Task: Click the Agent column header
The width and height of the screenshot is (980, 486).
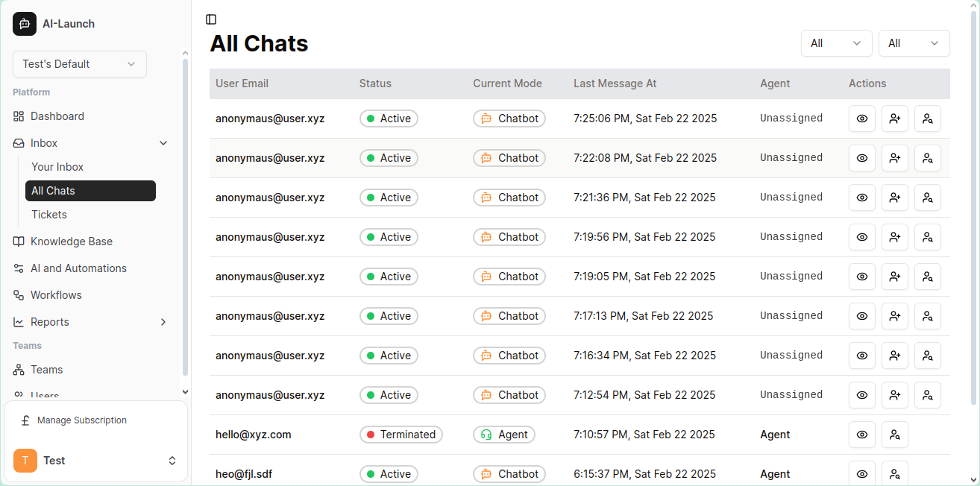Action: [775, 83]
